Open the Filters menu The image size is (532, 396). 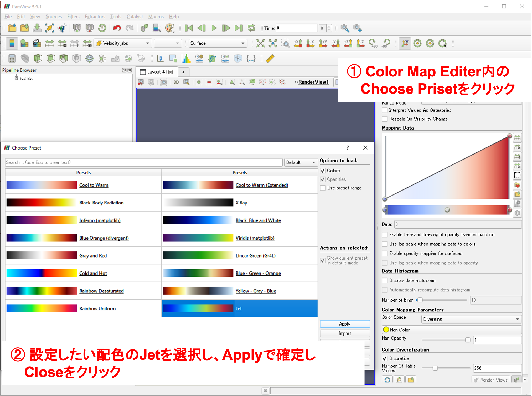[73, 17]
